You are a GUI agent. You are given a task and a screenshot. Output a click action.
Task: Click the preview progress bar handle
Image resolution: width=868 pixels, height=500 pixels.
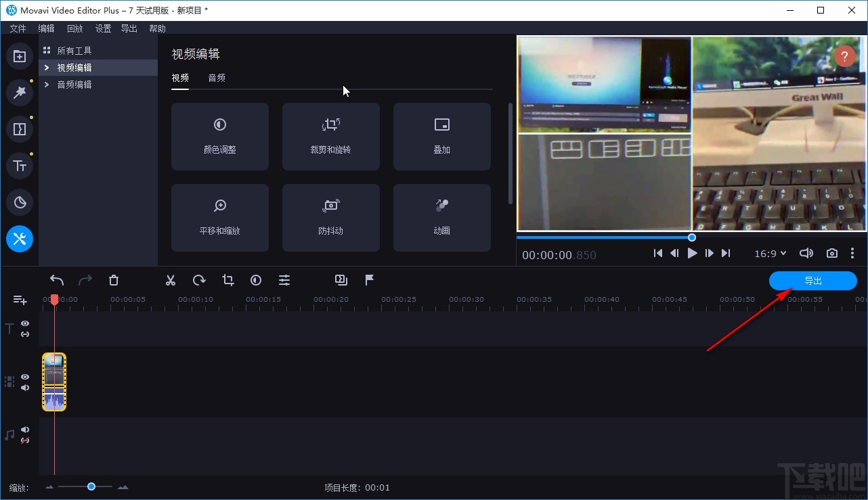[692, 237]
